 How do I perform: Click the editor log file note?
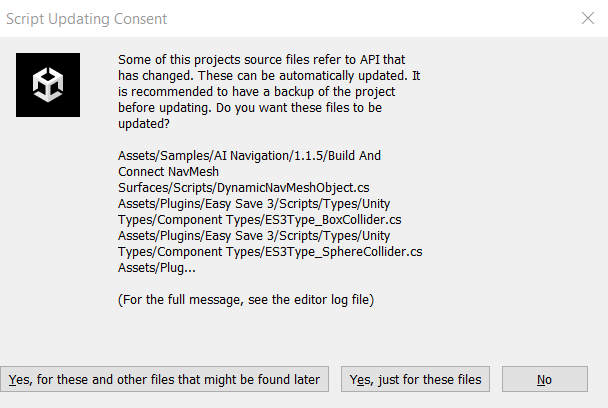243,299
